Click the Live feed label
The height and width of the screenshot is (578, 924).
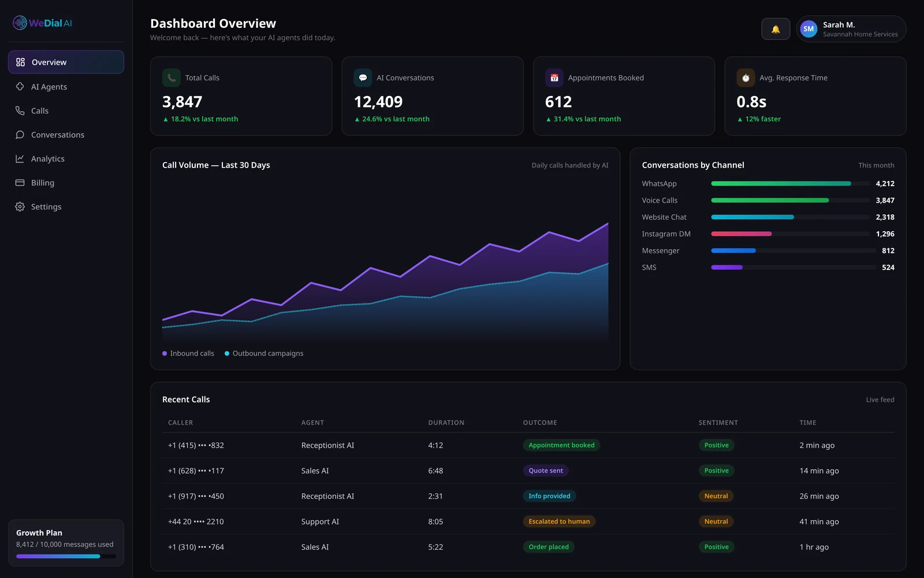tap(880, 399)
